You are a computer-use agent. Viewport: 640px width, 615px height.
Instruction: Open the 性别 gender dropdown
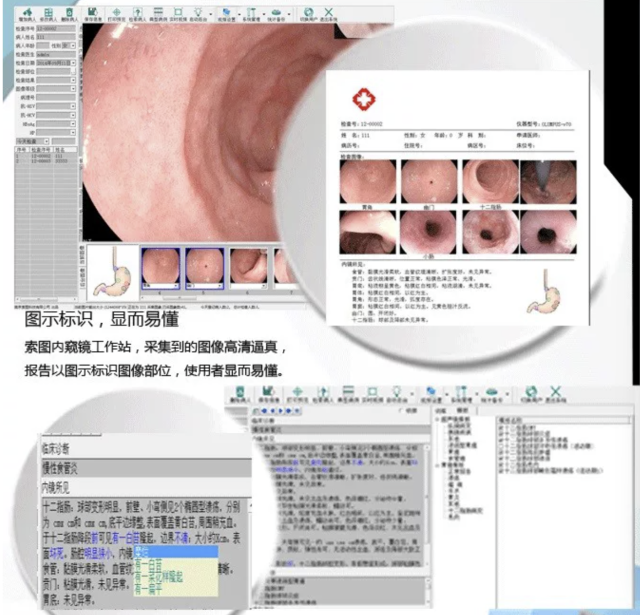(73, 46)
